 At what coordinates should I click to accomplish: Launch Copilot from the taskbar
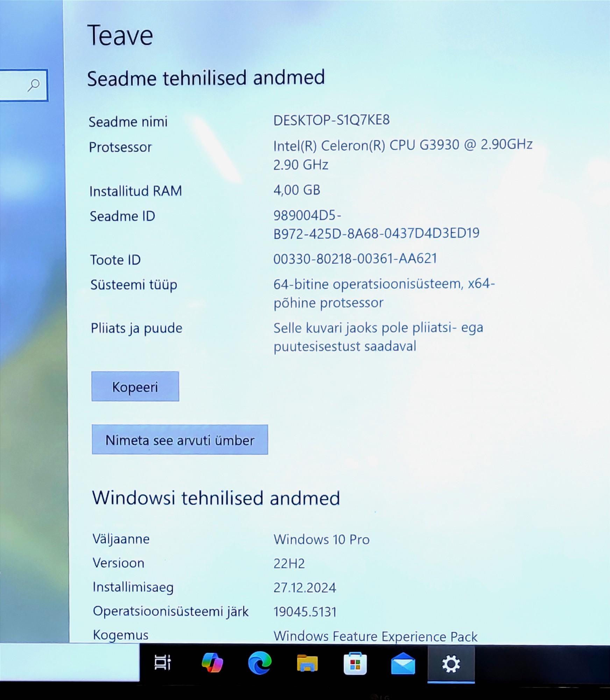click(x=212, y=662)
